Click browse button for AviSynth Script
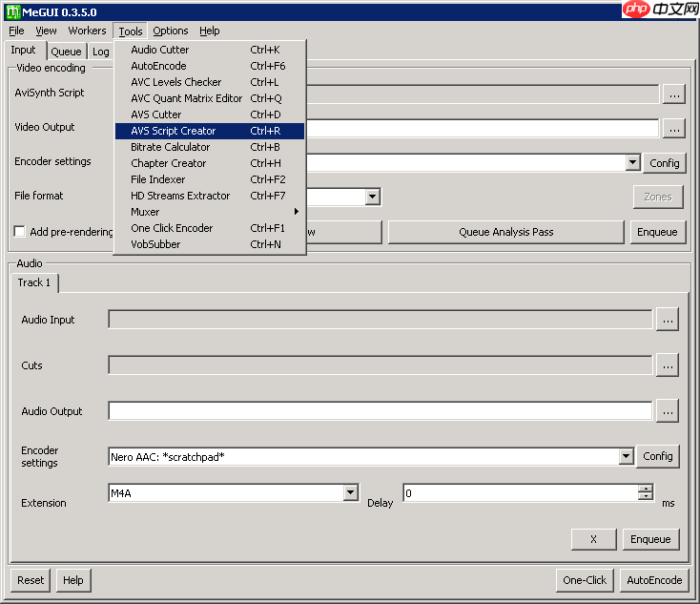Image resolution: width=700 pixels, height=604 pixels. point(673,94)
